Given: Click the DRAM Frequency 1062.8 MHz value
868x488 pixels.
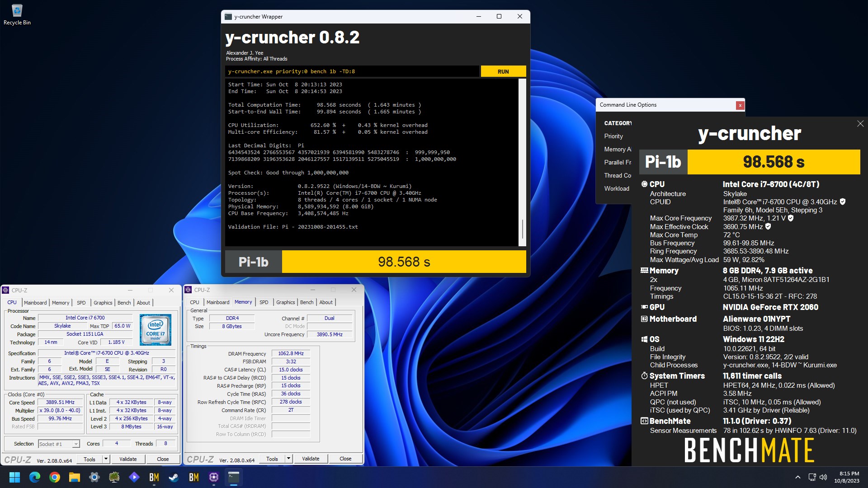Looking at the screenshot, I should (291, 354).
